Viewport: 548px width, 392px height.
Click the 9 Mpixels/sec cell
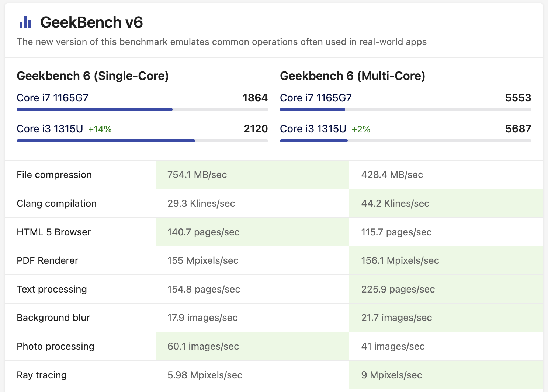tap(446, 375)
